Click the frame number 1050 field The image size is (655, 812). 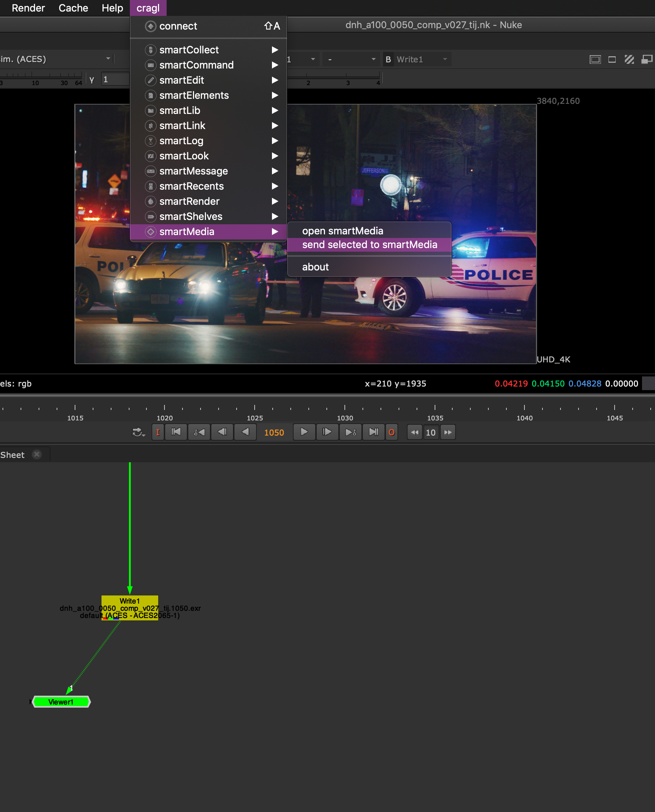[274, 432]
